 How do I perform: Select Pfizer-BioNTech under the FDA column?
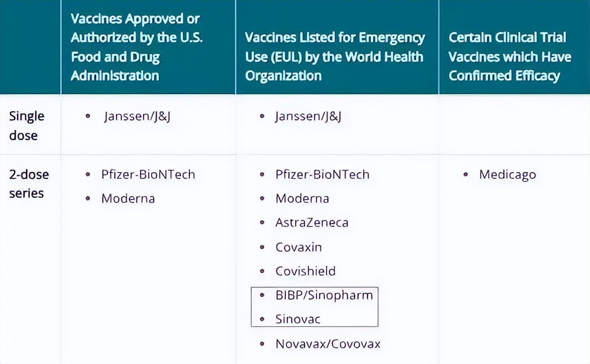(x=148, y=175)
